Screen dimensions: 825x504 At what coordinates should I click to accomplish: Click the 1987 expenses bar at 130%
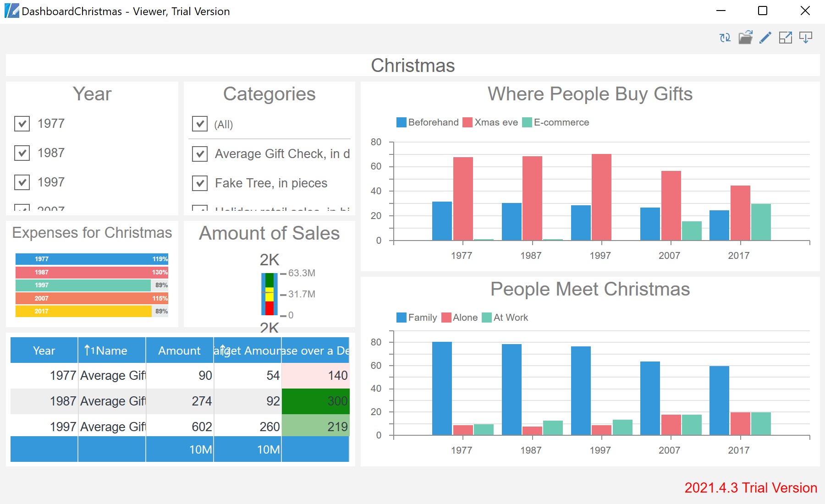click(92, 272)
